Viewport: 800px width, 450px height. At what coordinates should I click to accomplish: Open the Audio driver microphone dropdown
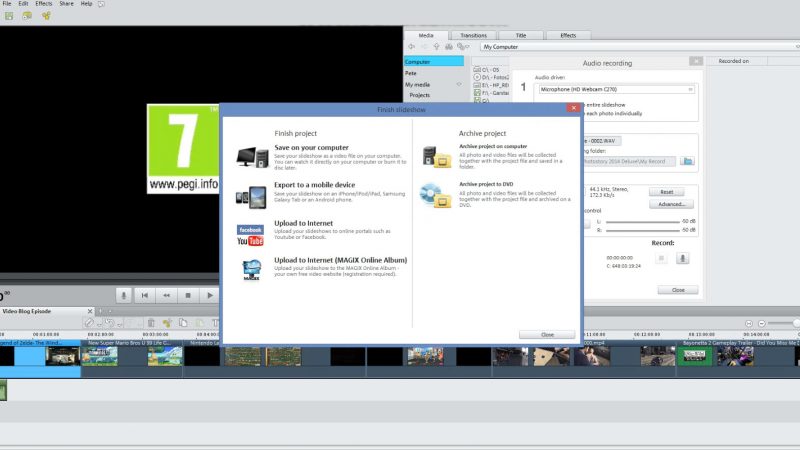[x=616, y=89]
